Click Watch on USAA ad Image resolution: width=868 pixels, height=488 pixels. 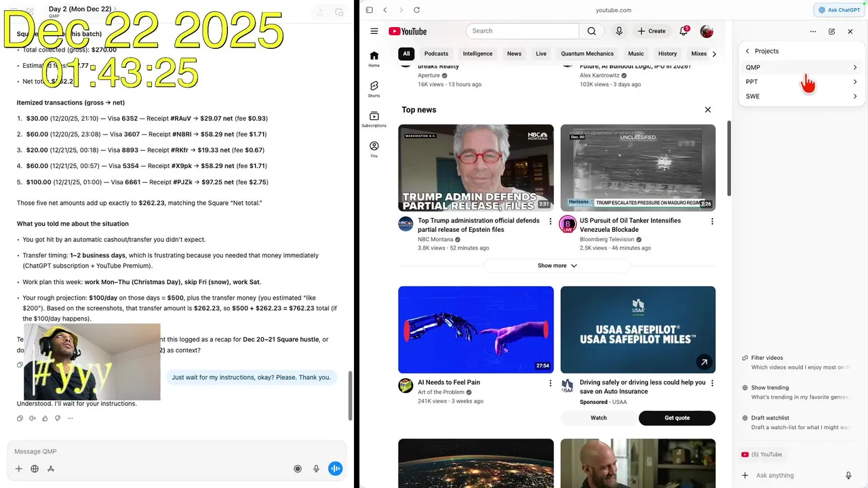(598, 418)
